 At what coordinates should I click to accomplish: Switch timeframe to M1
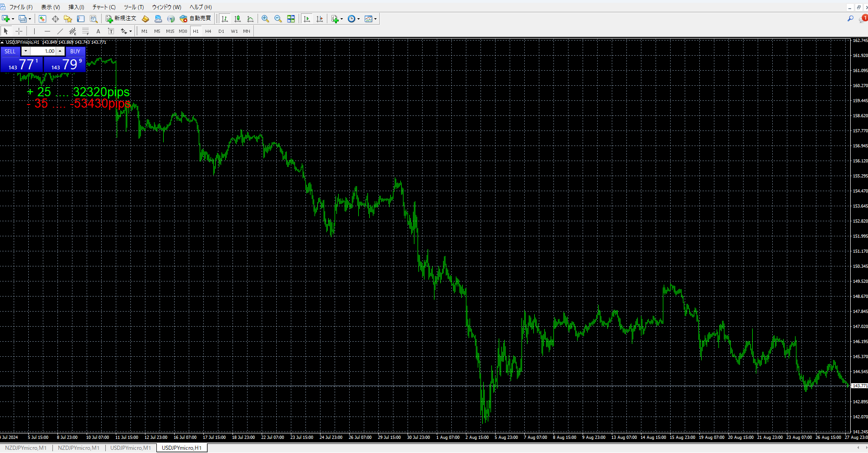coord(145,31)
